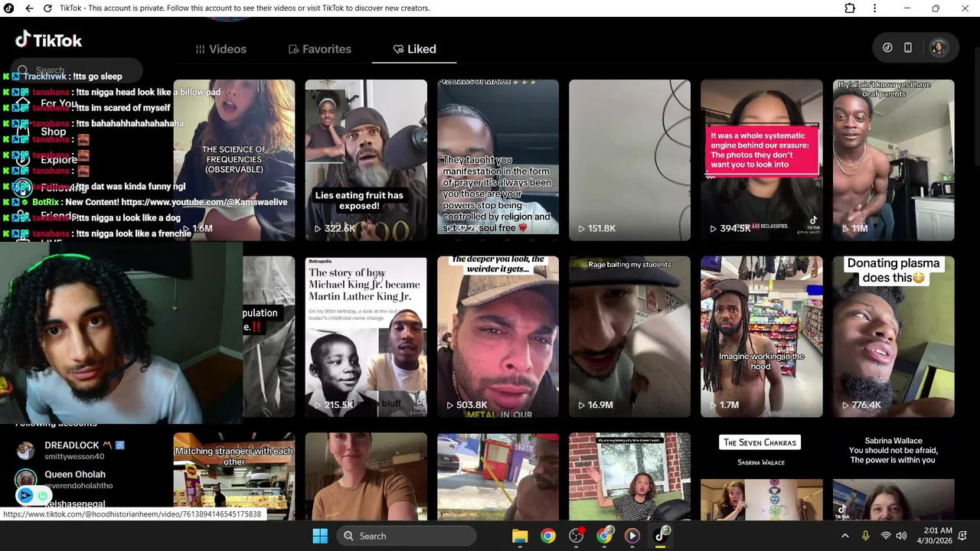
Task: Open the Windows Start menu
Action: point(320,536)
